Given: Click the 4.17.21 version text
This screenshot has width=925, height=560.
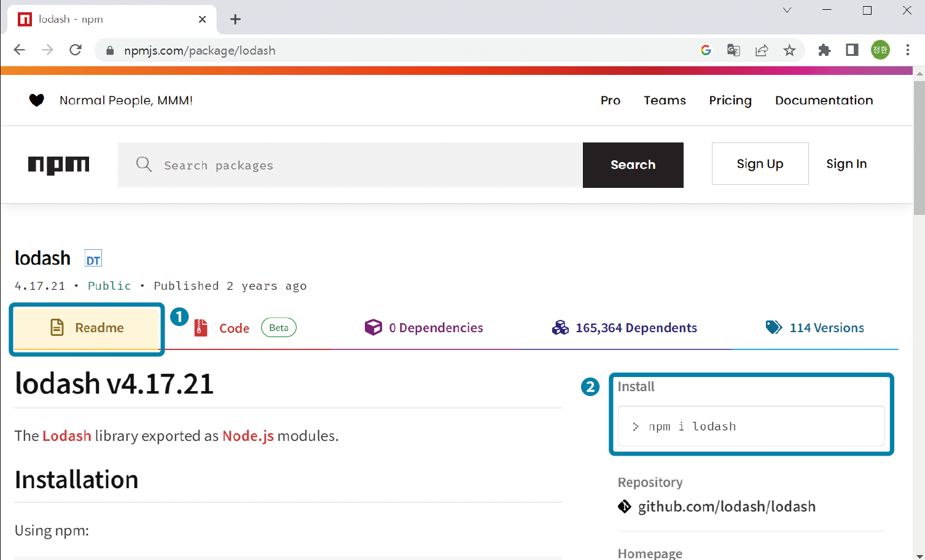Looking at the screenshot, I should coord(40,286).
